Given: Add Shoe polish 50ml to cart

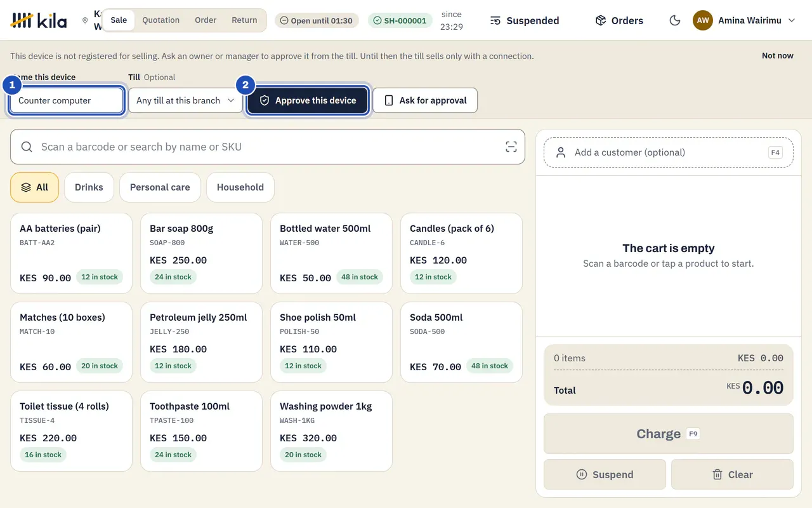Looking at the screenshot, I should [x=332, y=342].
